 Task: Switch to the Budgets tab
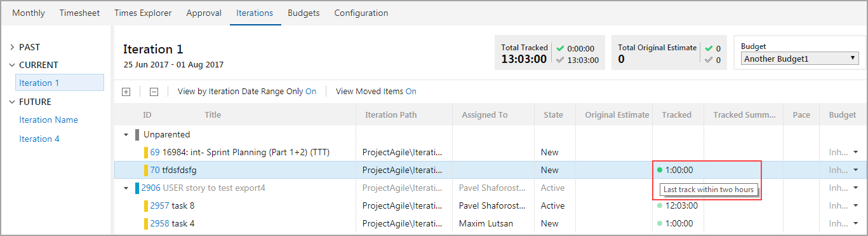pos(304,13)
